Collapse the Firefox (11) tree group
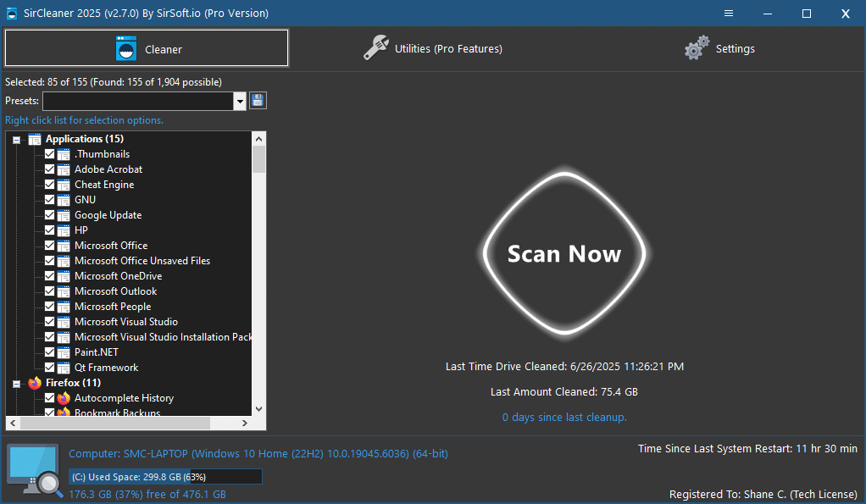Viewport: 866px width, 504px height. pyautogui.click(x=17, y=384)
